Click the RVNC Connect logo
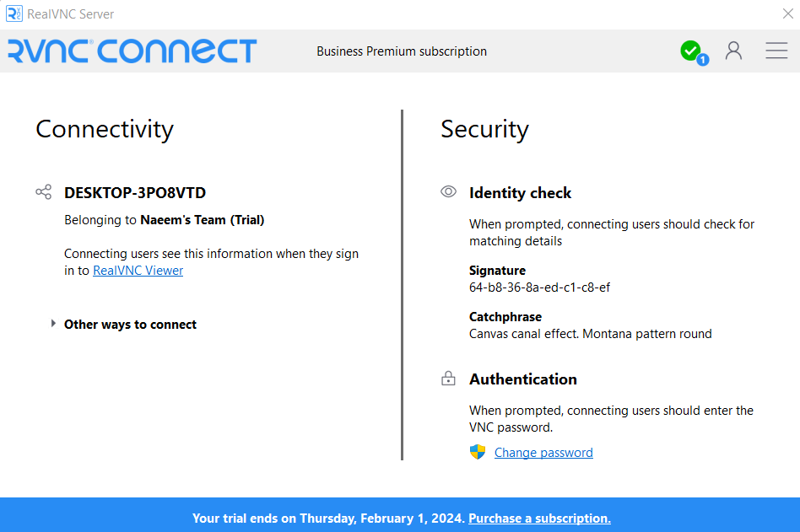This screenshot has width=800, height=532. coord(131,51)
